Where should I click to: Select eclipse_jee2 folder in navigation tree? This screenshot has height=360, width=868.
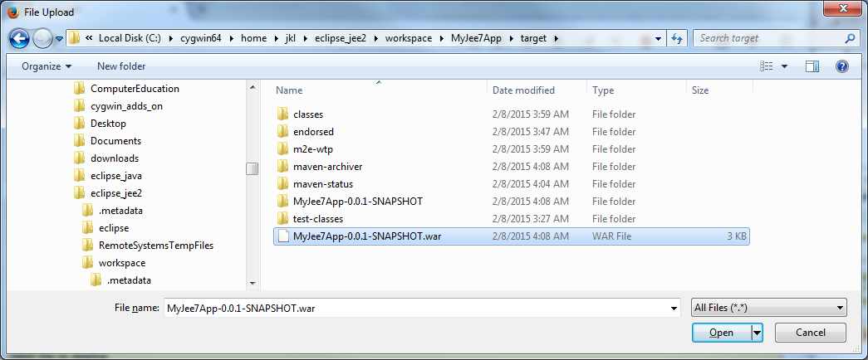click(x=118, y=193)
